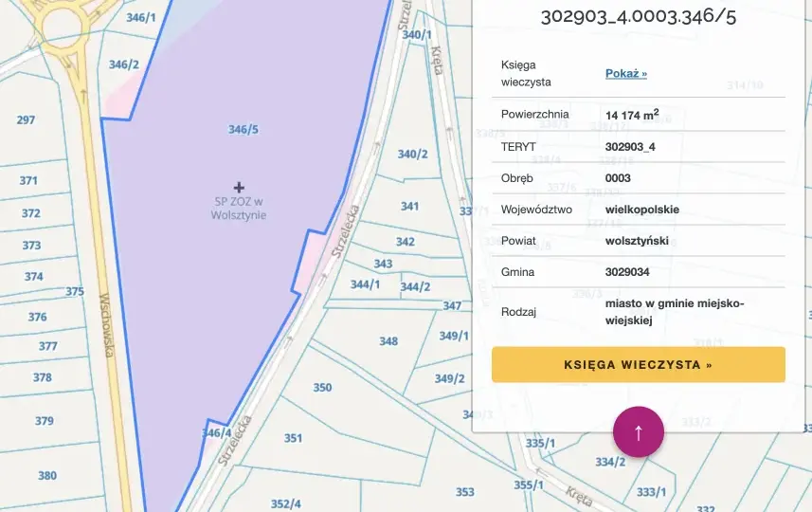Select parcel 344/1 on the map

click(x=365, y=284)
